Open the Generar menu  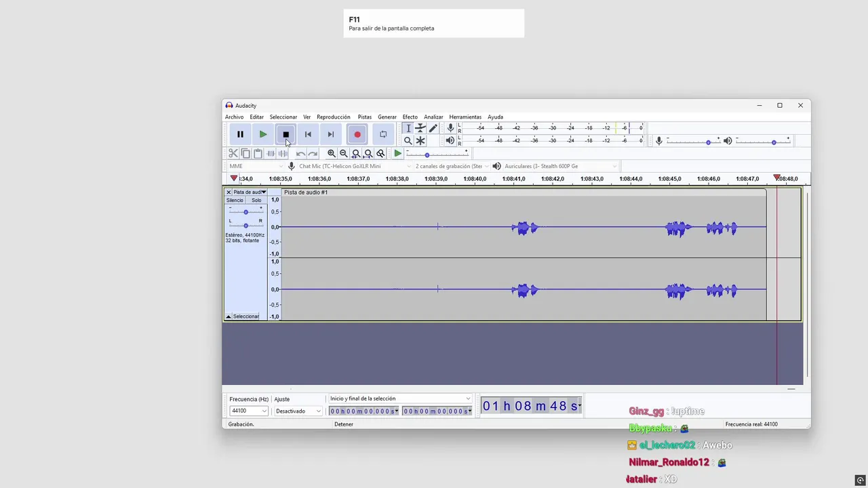[387, 117]
